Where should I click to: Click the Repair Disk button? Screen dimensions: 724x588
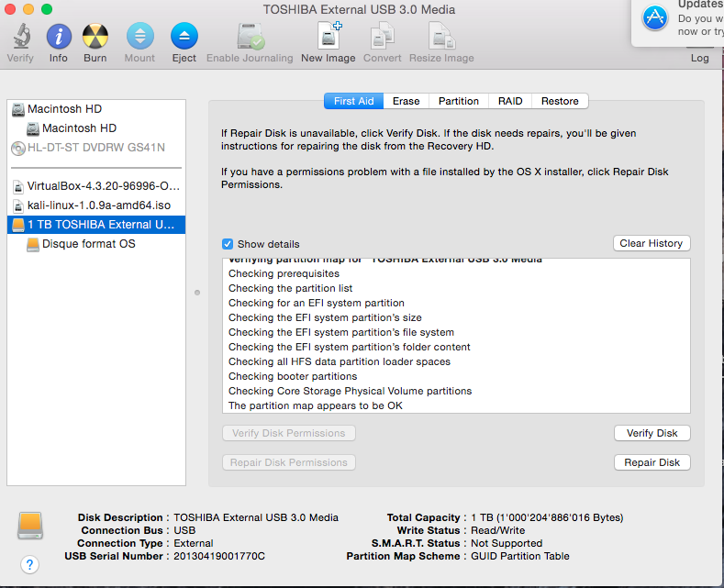(x=652, y=462)
